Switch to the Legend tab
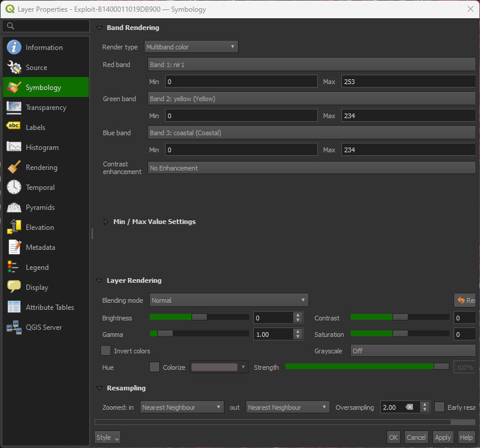The image size is (480, 448). [x=37, y=268]
